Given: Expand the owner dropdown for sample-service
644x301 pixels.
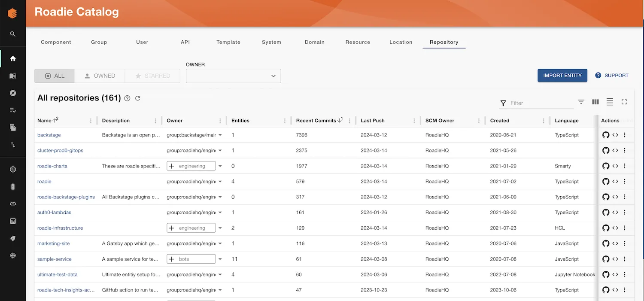Looking at the screenshot, I should tap(220, 258).
